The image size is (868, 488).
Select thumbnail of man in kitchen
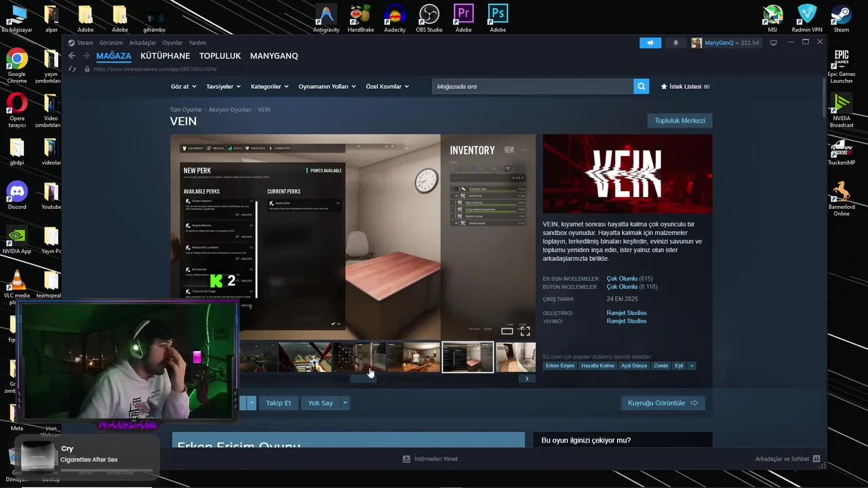tap(414, 357)
